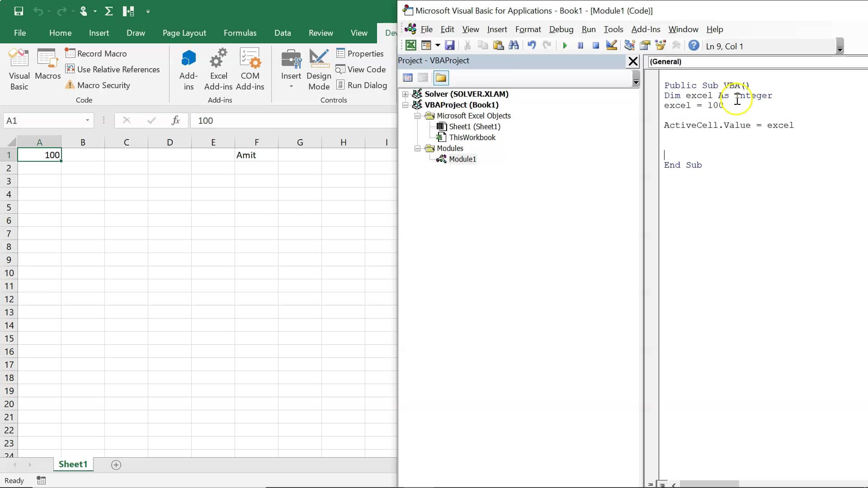This screenshot has height=488, width=868.
Task: Switch Project Explorer to folder view toggle
Action: [441, 77]
